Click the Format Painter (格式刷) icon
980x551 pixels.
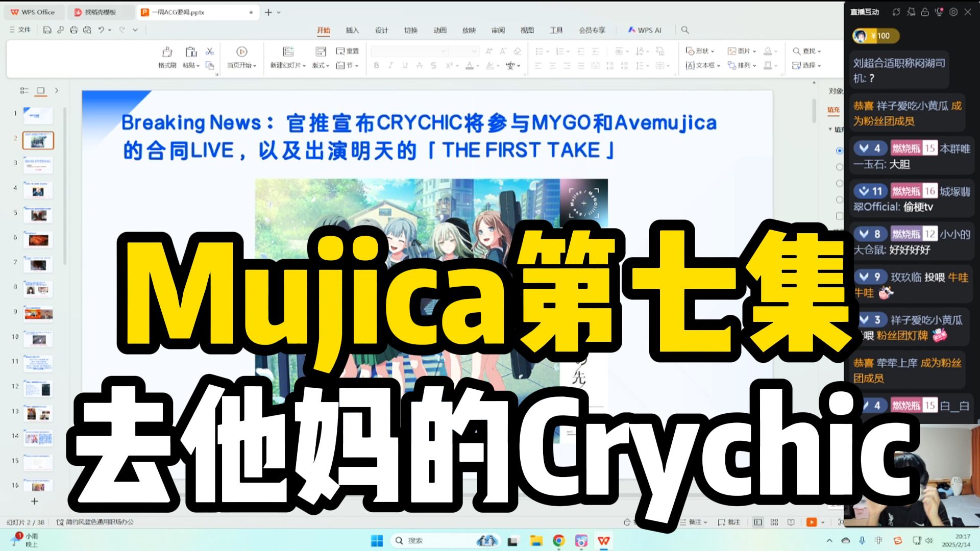(x=167, y=52)
